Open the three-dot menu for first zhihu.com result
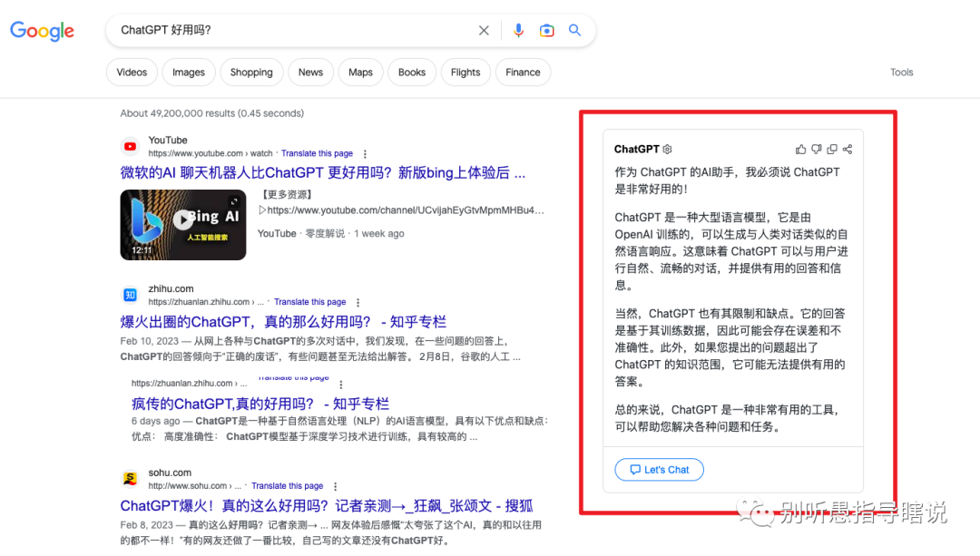 358,302
